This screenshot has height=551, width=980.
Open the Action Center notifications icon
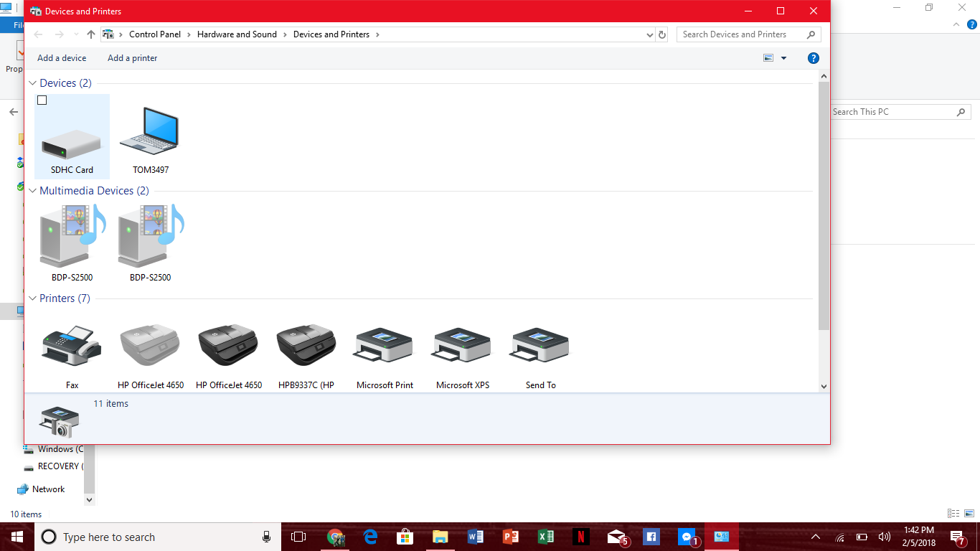958,537
